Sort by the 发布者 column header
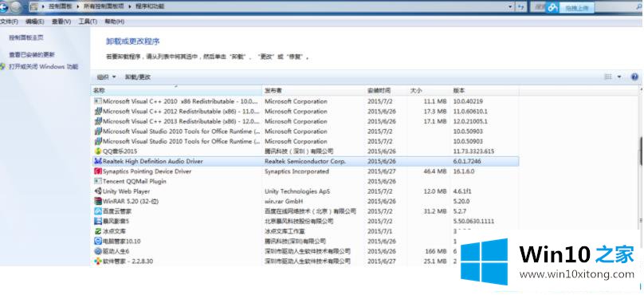Image resolution: width=644 pixels, height=295 pixels. pos(314,90)
